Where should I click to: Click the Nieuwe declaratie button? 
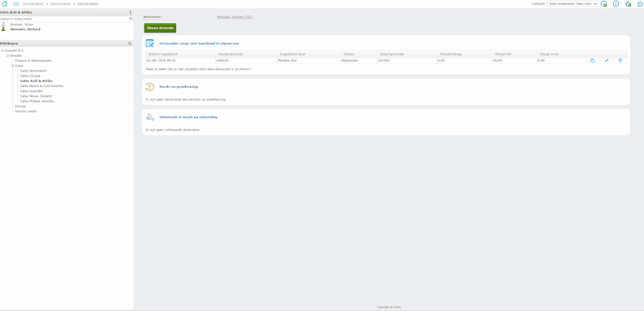click(160, 28)
